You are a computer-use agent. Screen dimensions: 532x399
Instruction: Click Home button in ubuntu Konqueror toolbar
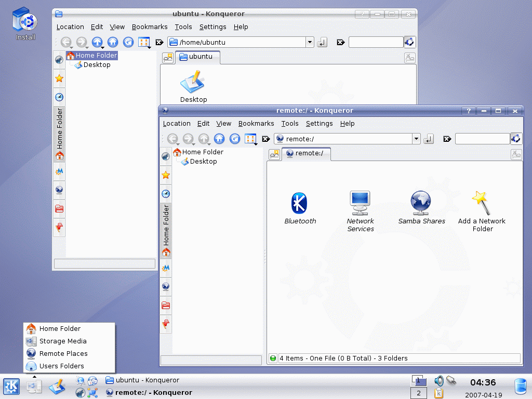tap(113, 42)
